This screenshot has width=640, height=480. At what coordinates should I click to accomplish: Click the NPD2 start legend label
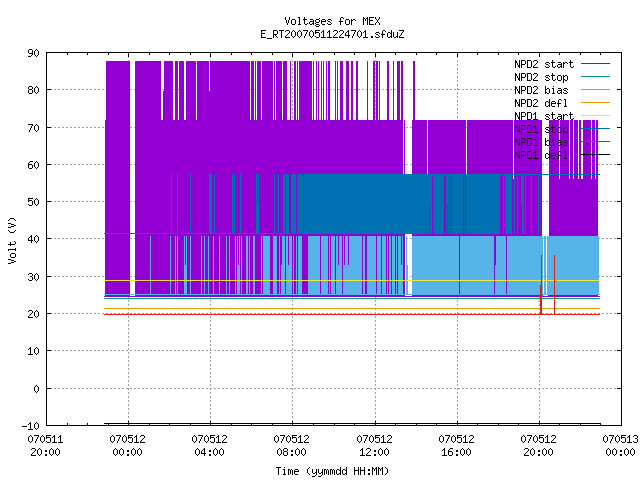coord(544,64)
